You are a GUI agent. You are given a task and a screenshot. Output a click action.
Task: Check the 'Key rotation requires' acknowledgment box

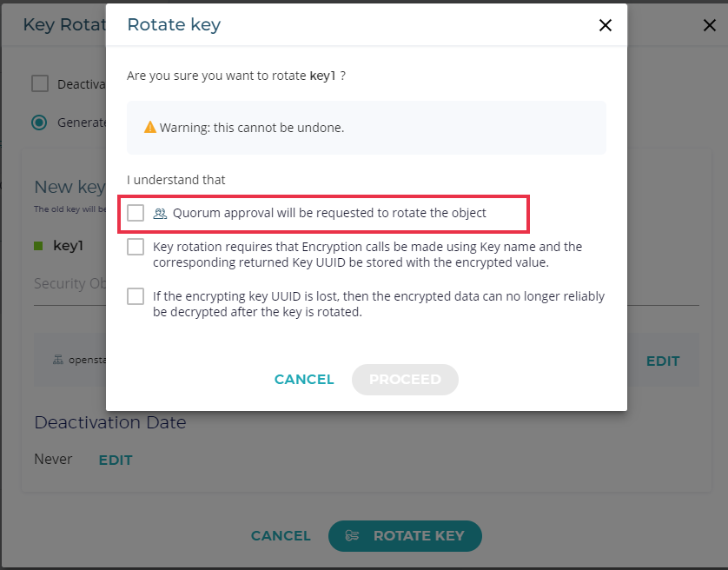pos(136,247)
